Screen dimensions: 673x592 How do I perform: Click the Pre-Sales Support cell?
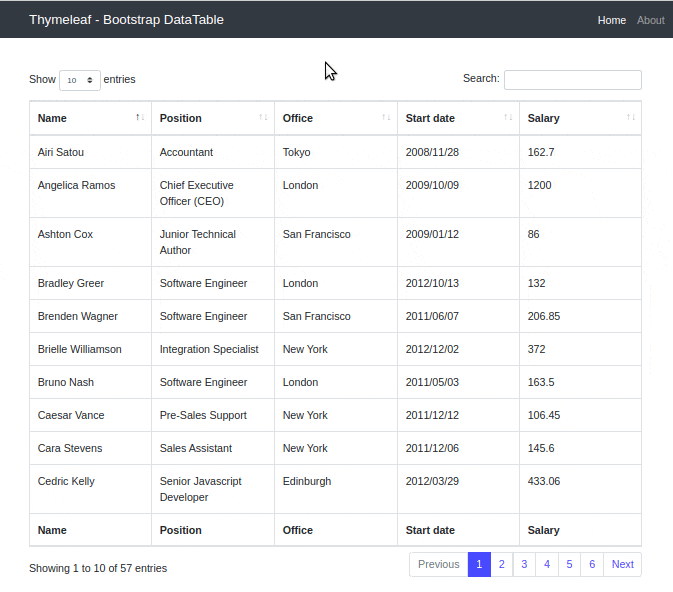213,415
